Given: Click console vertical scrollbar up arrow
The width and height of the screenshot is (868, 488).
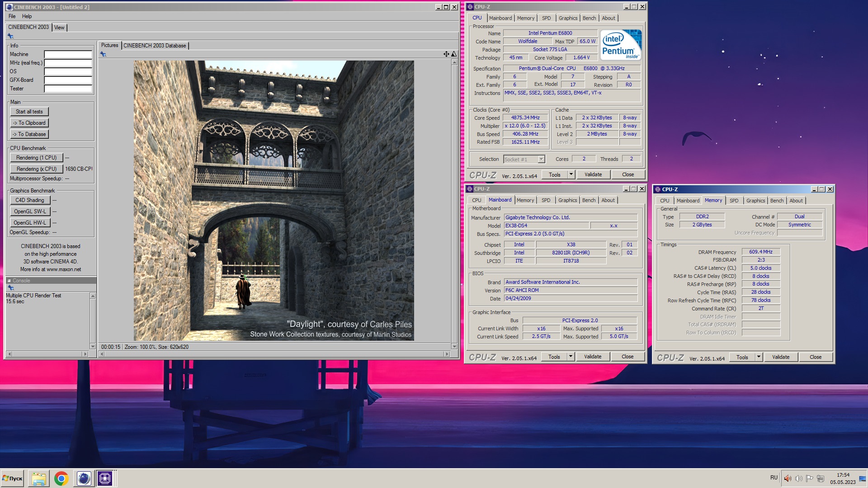Looking at the screenshot, I should pos(93,296).
